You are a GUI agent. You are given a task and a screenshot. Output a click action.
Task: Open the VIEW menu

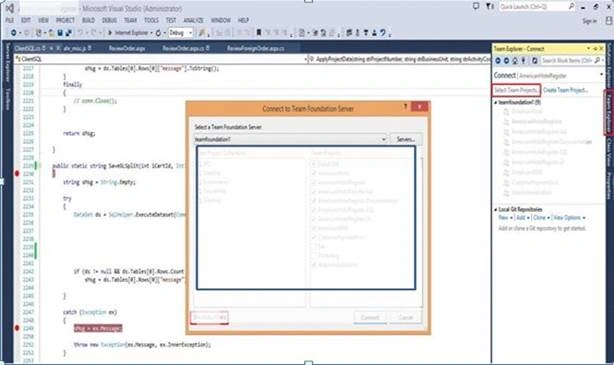click(x=43, y=20)
